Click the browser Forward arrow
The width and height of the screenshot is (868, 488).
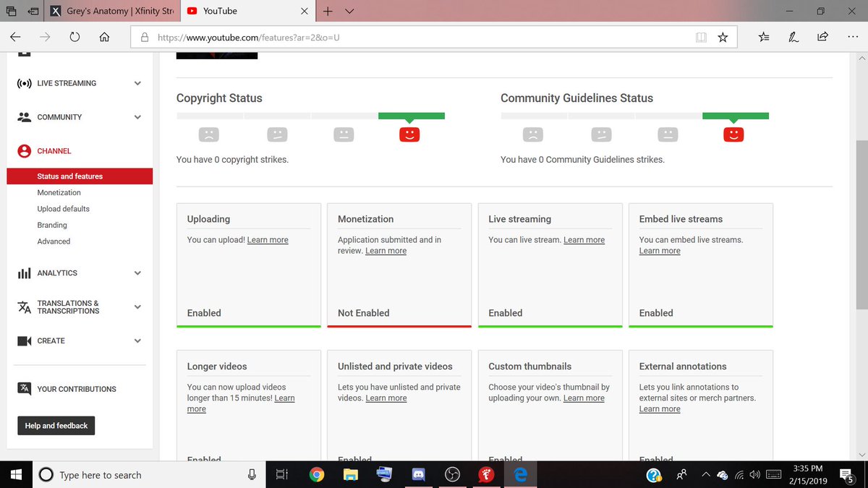(45, 37)
